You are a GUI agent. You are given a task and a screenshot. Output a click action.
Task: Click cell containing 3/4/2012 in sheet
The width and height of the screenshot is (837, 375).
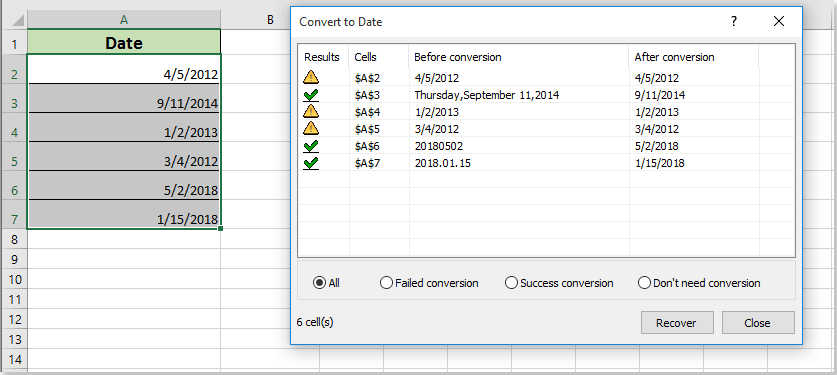pos(124,156)
